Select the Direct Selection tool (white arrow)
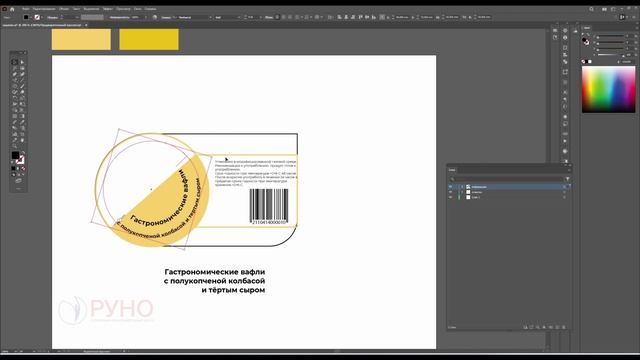This screenshot has height=360, width=640. coord(22,62)
